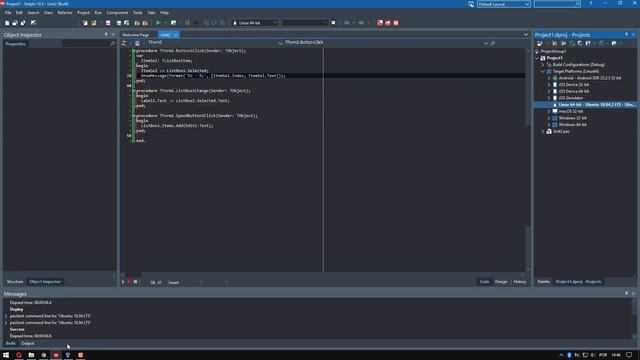Open the TForm2 class navigation dropdown
The image size is (640, 360).
click(x=280, y=43)
